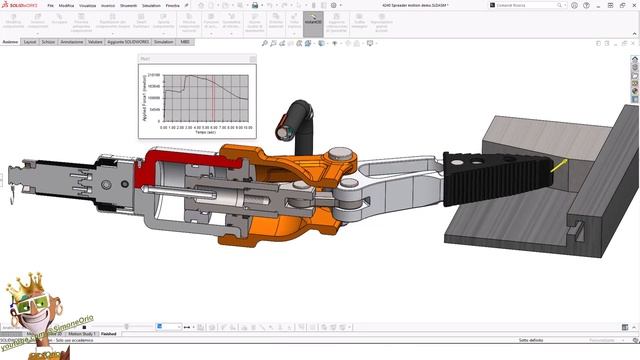Viewport: 640px width, 360px height.
Task: Switch to the Annotazione tab
Action: [72, 42]
